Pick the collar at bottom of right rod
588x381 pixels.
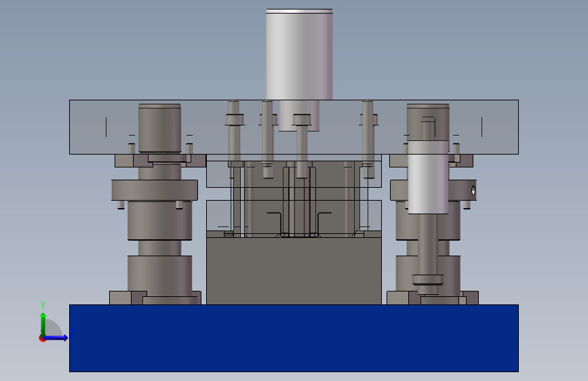(x=428, y=280)
